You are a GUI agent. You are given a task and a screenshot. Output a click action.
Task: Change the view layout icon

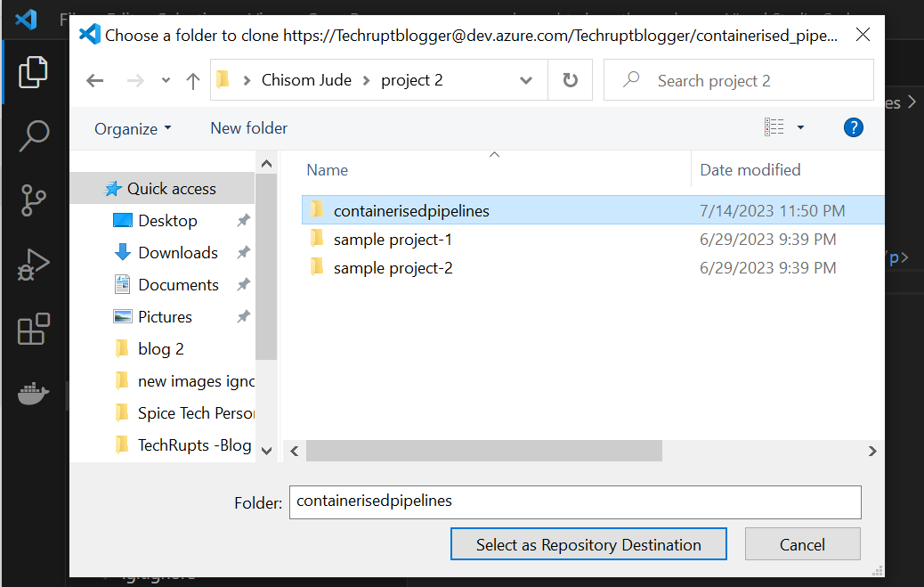[774, 127]
